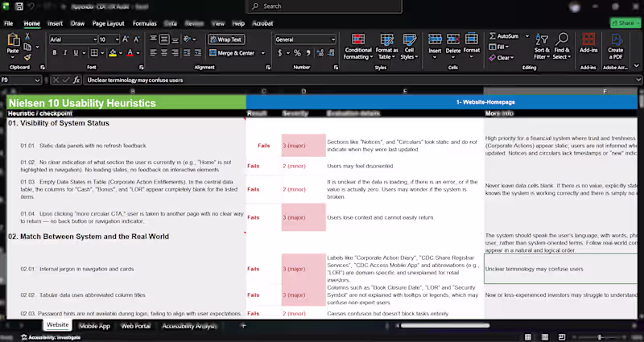Open Sort & Filter
The image size is (644, 342).
[542, 47]
